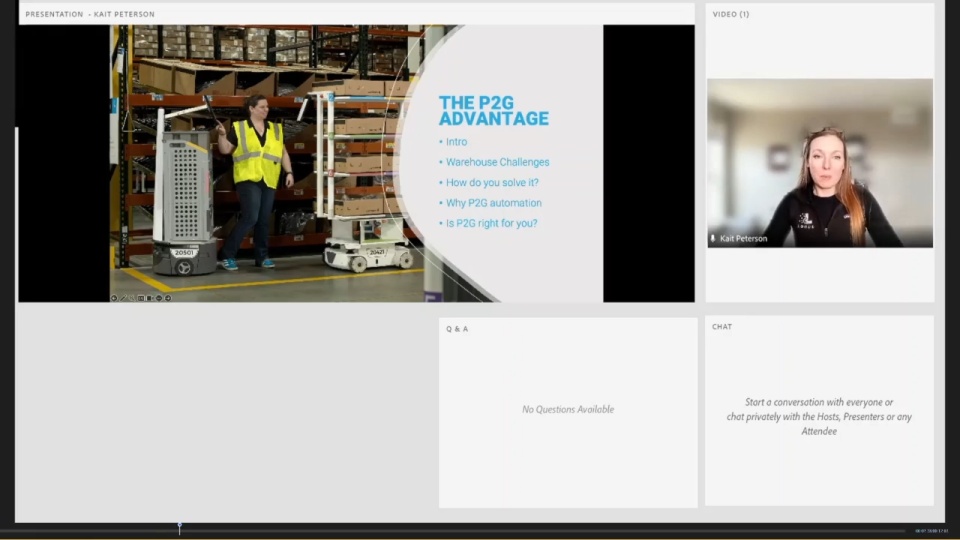The width and height of the screenshot is (960, 540).
Task: Select the 'Video (1)' pod title
Action: point(730,14)
